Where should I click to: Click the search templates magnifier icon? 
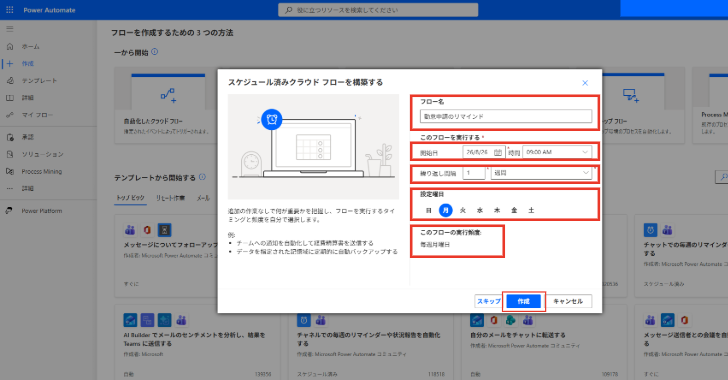coord(723,177)
